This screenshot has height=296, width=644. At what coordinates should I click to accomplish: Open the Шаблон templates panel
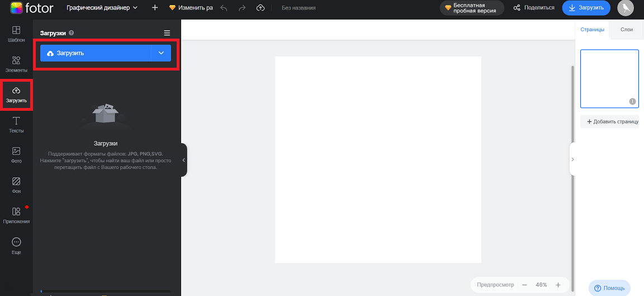(x=16, y=34)
